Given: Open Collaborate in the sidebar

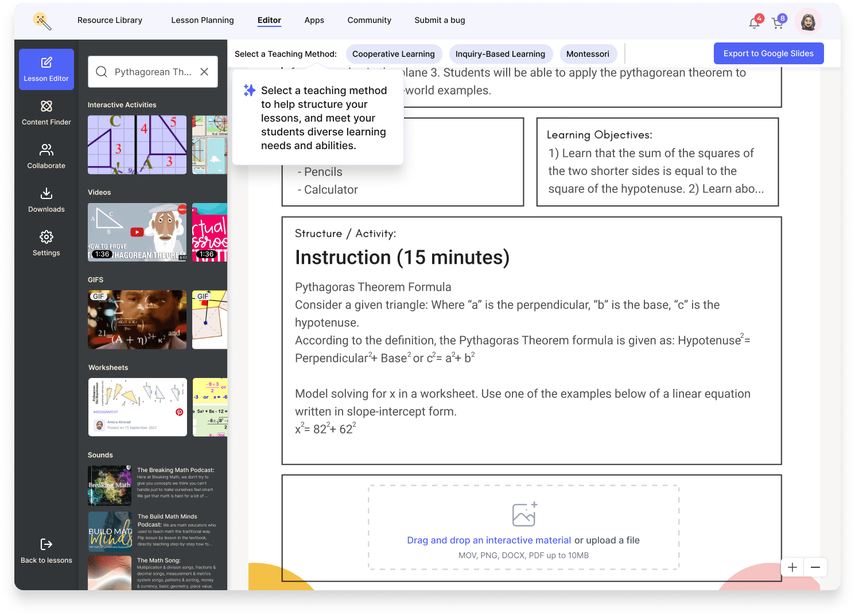Looking at the screenshot, I should point(46,157).
